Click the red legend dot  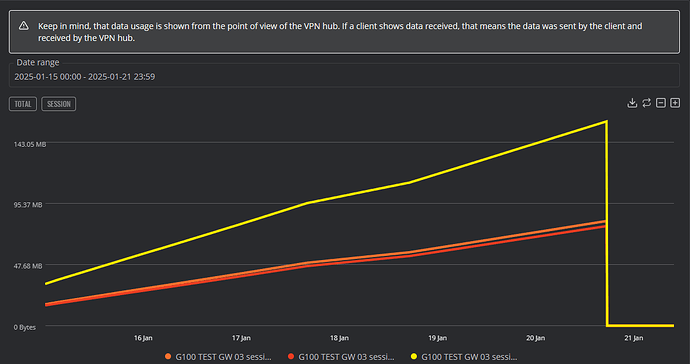[x=290, y=357]
